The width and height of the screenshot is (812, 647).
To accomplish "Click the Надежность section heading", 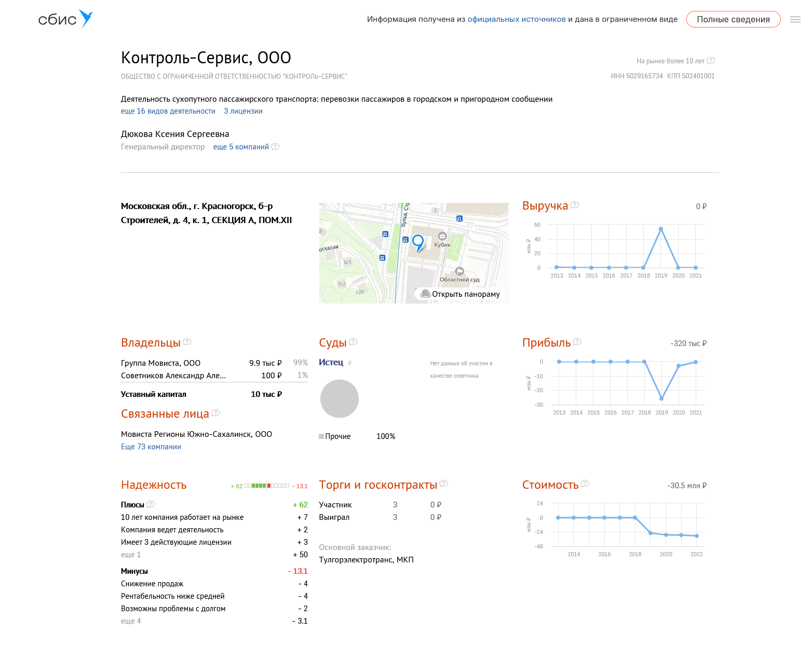I will (154, 485).
